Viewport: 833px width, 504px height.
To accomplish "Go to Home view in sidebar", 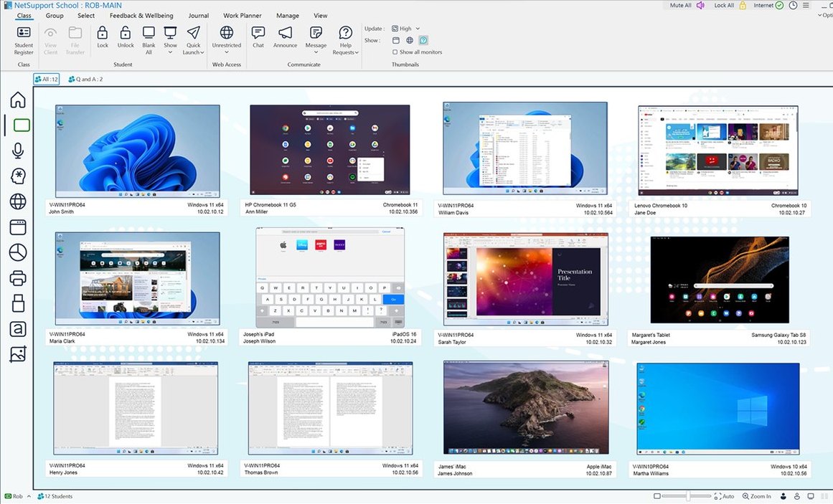I will click(18, 100).
